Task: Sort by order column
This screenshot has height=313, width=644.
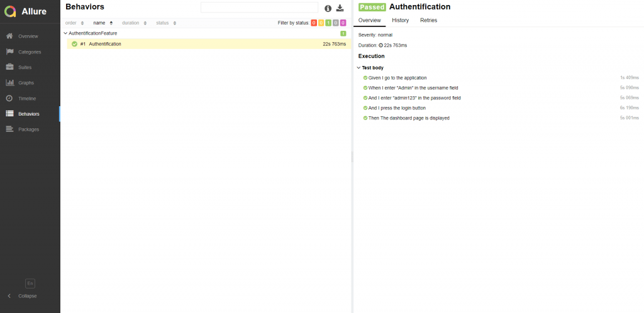Action: (x=74, y=23)
